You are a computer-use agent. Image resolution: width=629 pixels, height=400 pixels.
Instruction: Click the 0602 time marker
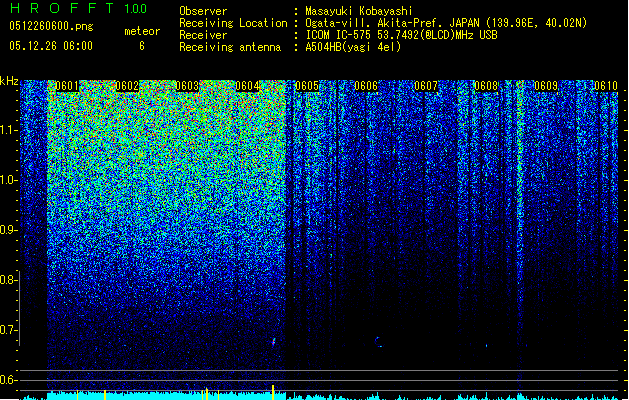tap(127, 86)
